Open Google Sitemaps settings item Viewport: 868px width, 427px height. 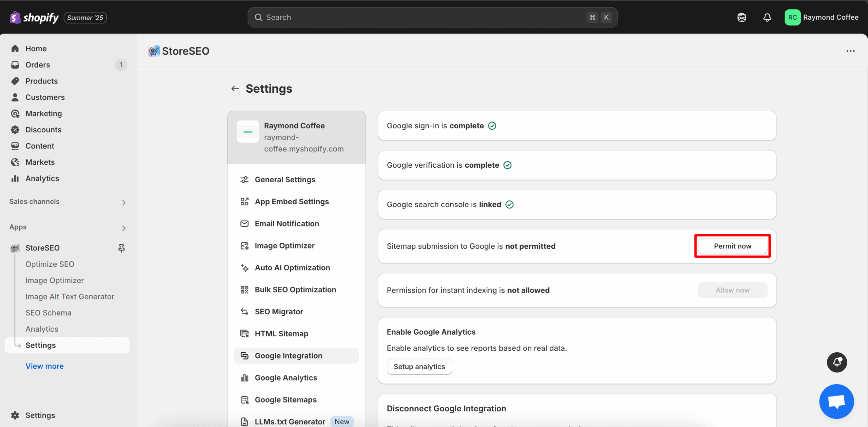click(x=296, y=400)
